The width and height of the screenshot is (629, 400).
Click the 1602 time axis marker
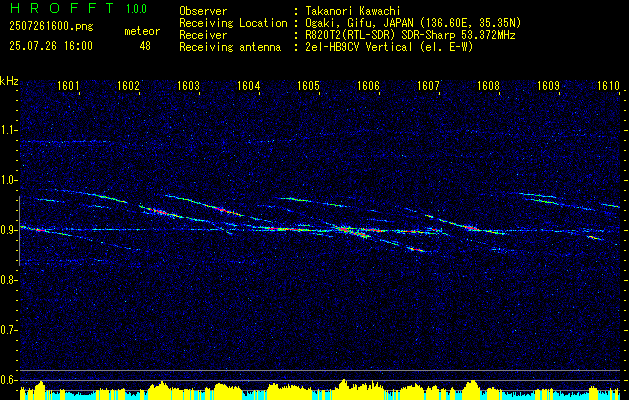128,85
